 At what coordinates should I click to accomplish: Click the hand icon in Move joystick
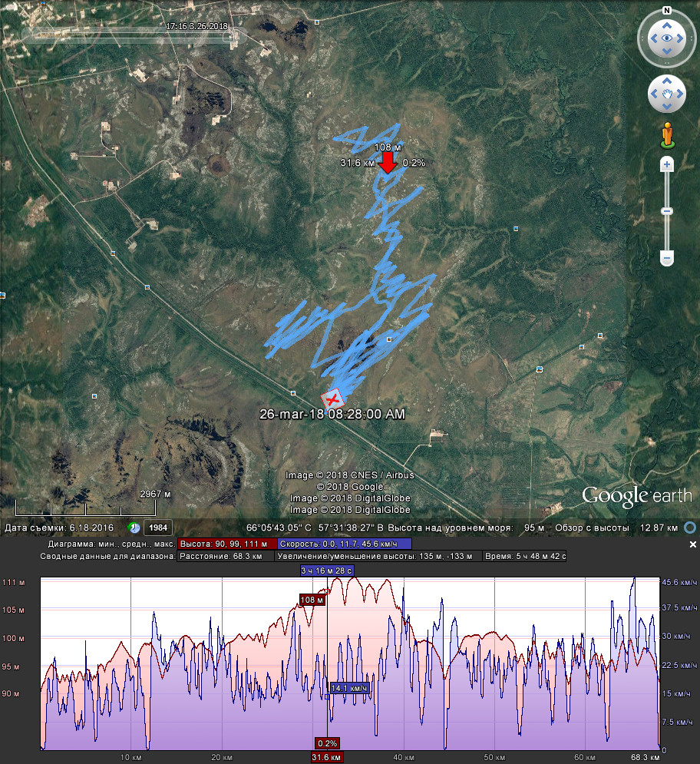click(667, 94)
